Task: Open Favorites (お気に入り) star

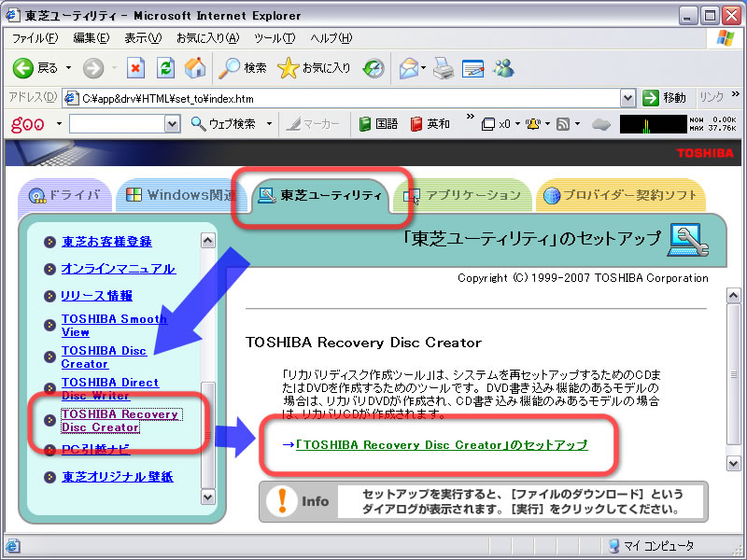Action: pyautogui.click(x=289, y=68)
